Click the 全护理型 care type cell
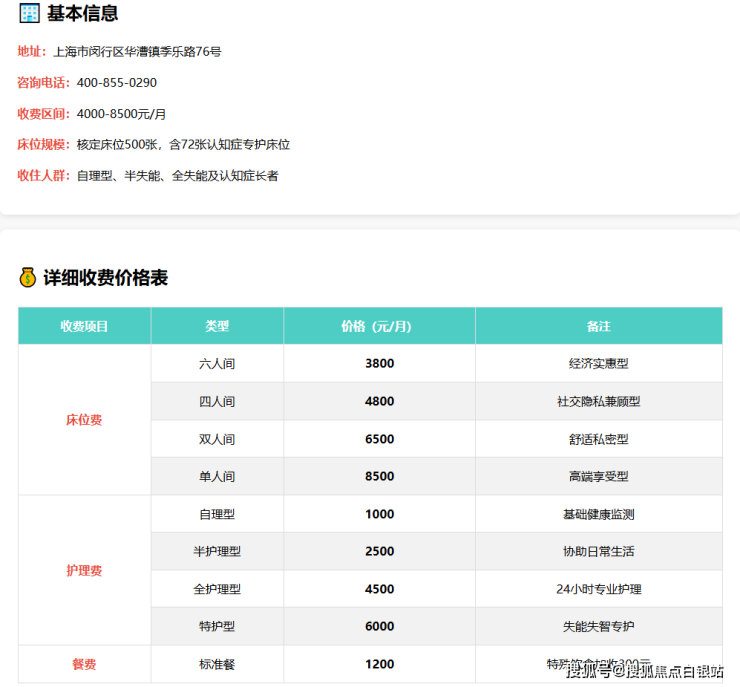740x687 pixels. [x=217, y=589]
